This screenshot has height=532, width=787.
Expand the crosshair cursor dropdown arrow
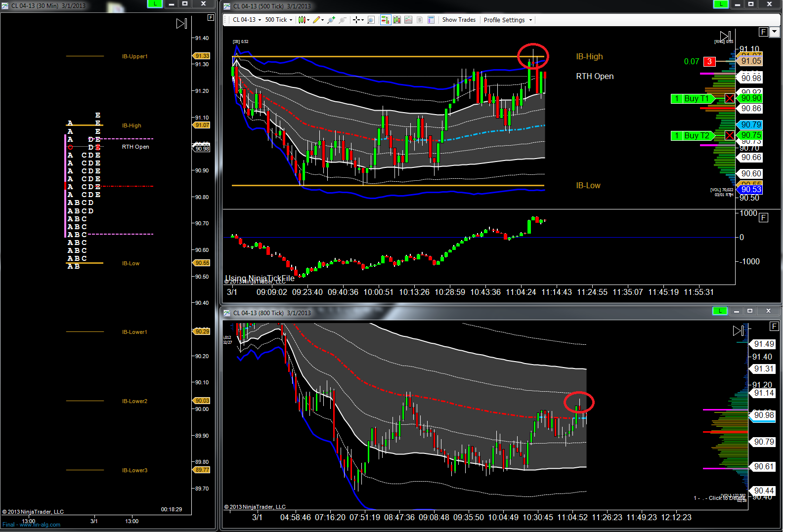(x=362, y=20)
